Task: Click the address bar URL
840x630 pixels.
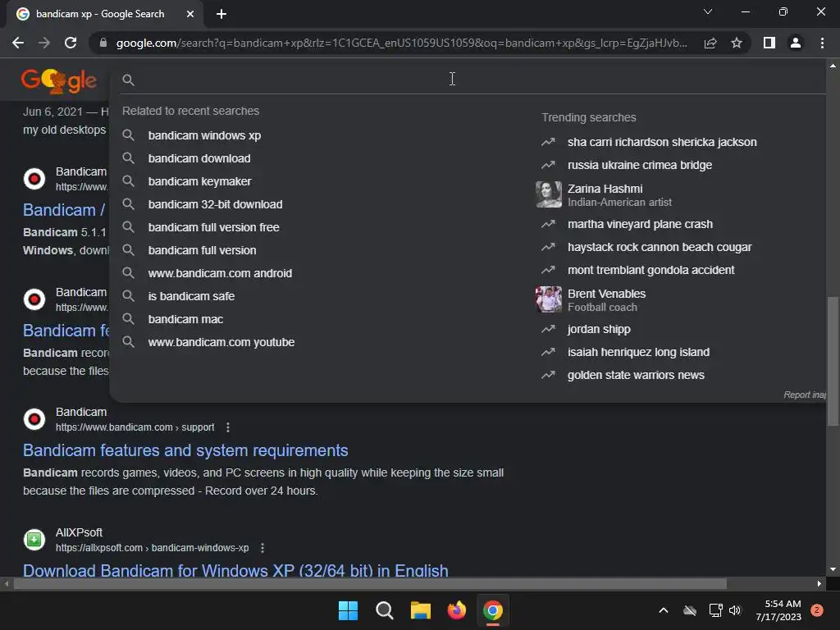Action: click(x=402, y=43)
